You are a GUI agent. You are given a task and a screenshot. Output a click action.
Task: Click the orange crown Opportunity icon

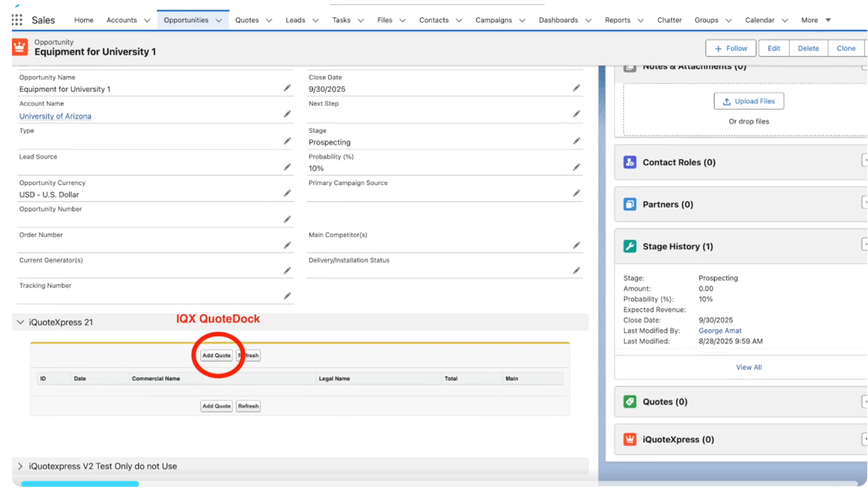[x=20, y=47]
